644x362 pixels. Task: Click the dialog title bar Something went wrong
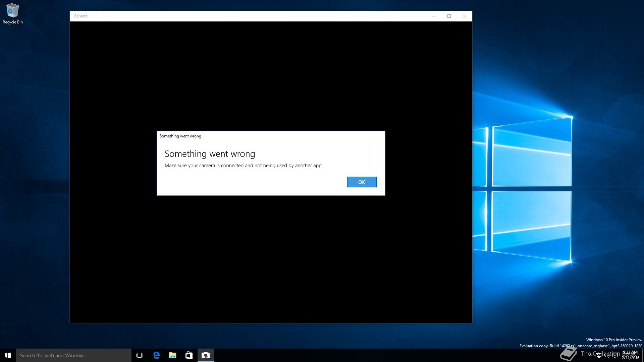click(180, 136)
